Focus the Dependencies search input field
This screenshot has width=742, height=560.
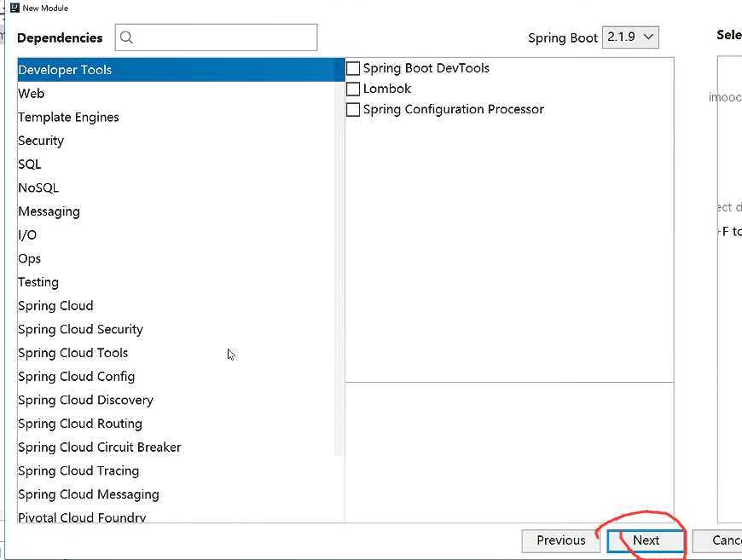click(217, 38)
